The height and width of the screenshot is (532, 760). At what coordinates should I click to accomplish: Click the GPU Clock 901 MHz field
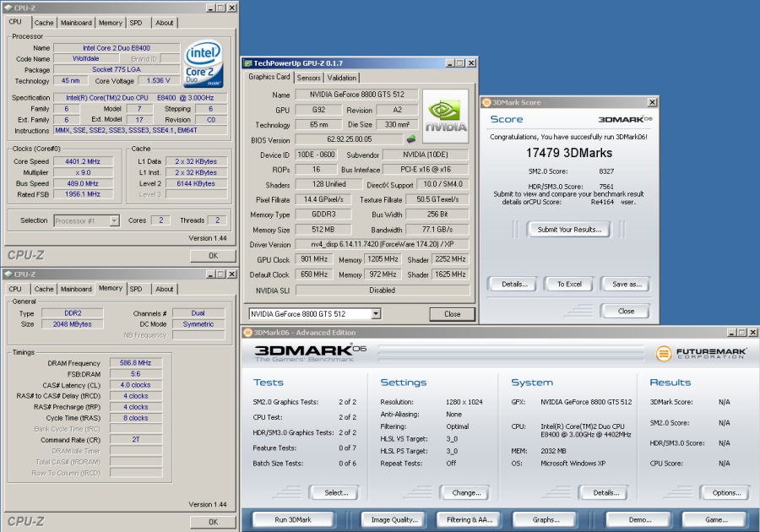[313, 259]
